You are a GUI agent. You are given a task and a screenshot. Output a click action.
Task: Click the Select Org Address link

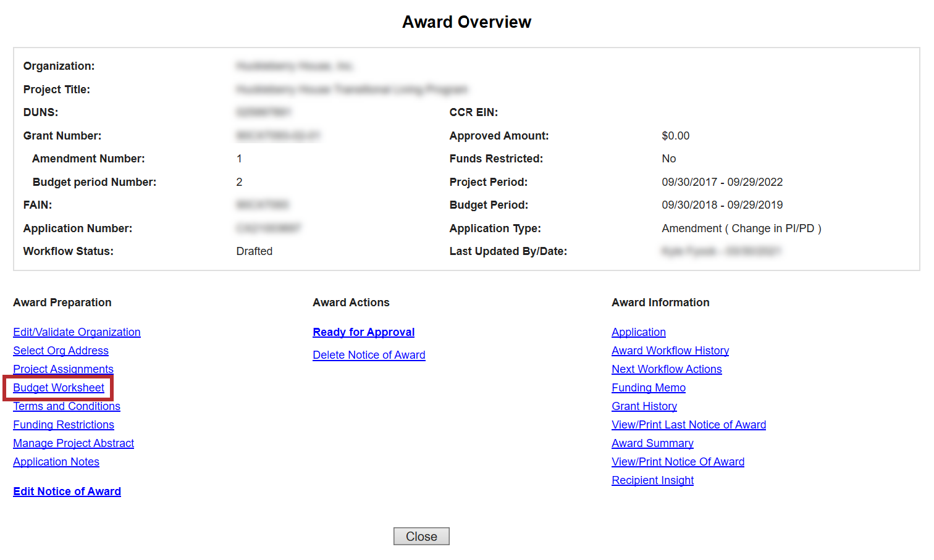[x=61, y=351]
